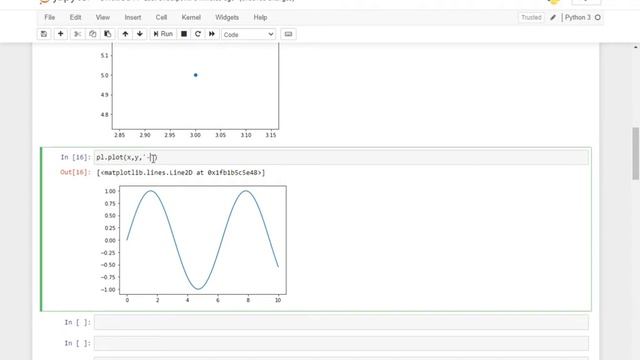Click the matplotlib Line2D output text

(181, 173)
